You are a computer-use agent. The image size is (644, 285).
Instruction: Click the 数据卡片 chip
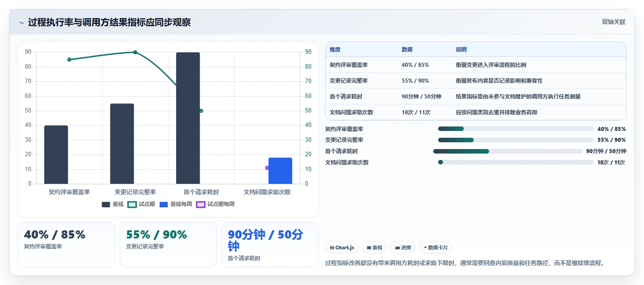click(436, 248)
